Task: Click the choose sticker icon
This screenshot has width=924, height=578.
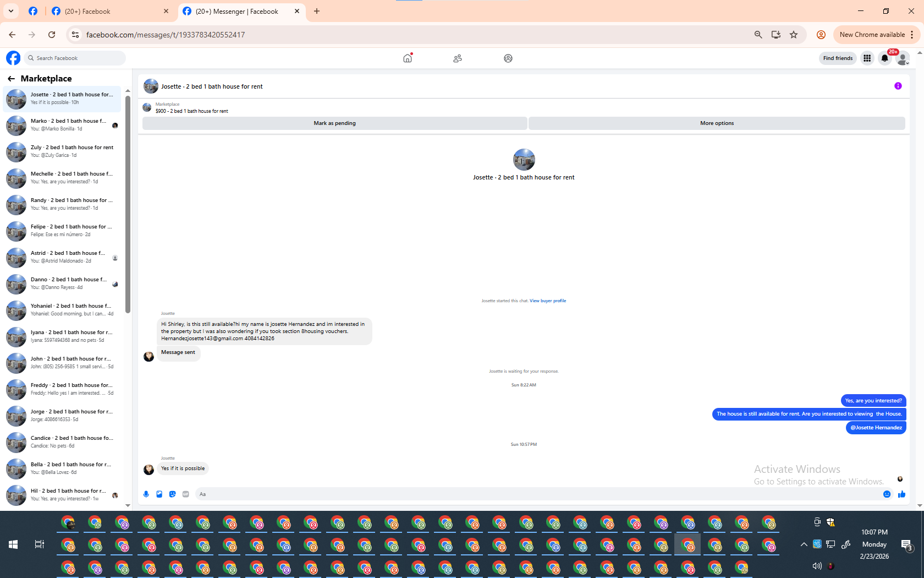Action: (173, 494)
